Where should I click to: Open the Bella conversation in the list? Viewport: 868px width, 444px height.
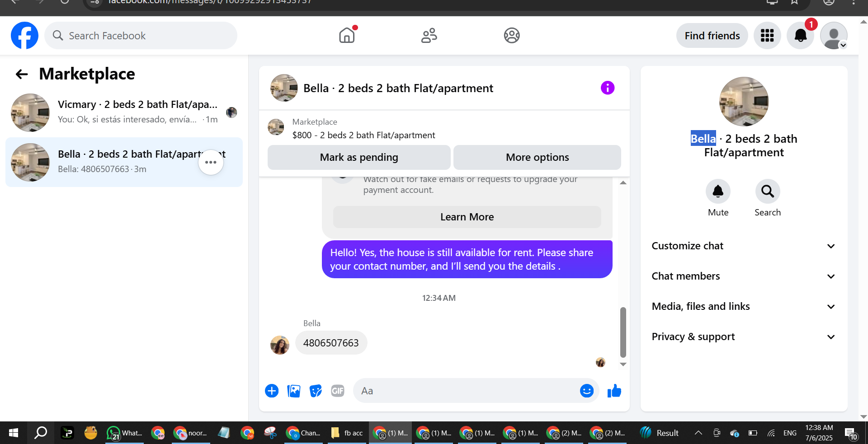tap(124, 162)
